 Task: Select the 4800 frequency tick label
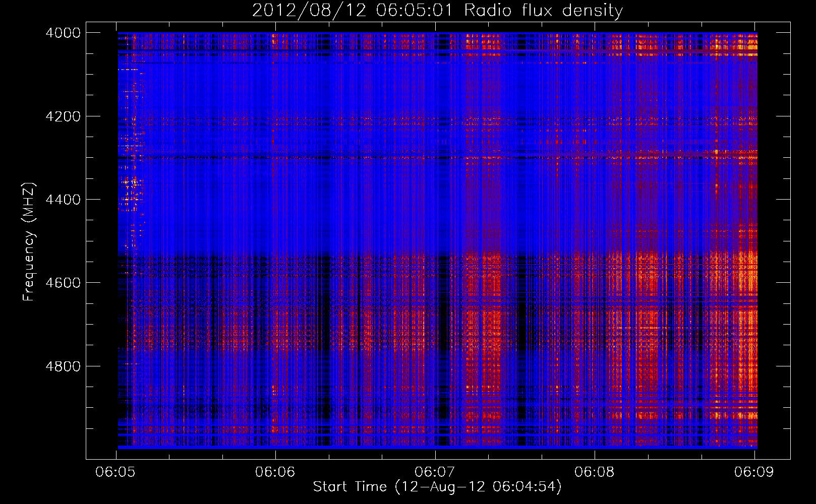63,366
